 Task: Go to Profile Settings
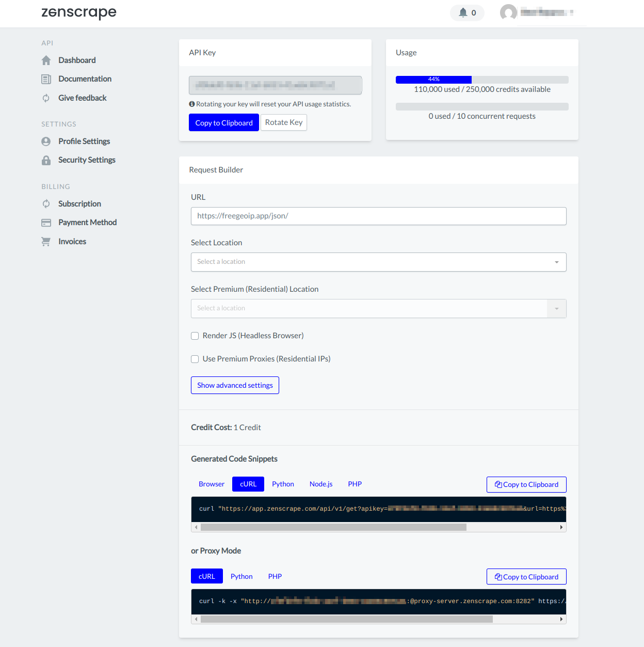(x=84, y=141)
